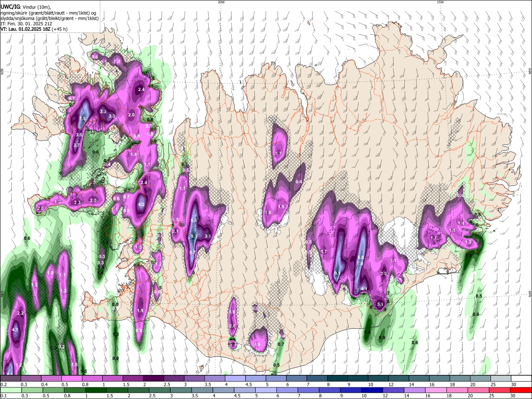Viewport: 532px width, 399px height.
Task: Click the 2.3 precipitation value on map
Action: (x=77, y=202)
